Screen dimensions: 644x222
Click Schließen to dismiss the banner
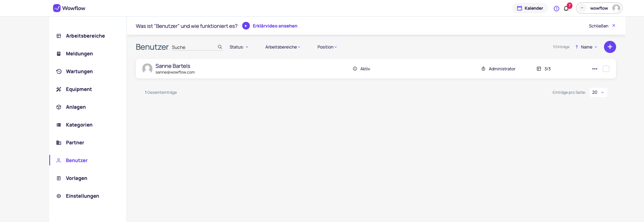(x=602, y=26)
